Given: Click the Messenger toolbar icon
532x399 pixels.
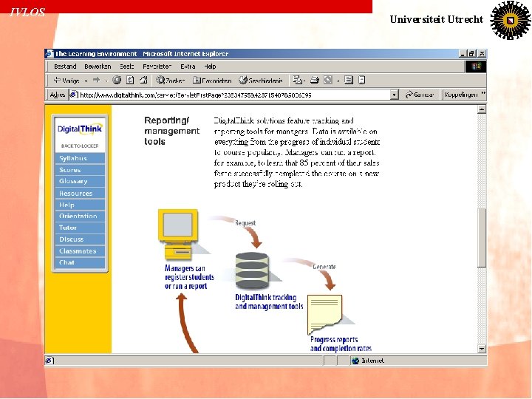Looking at the screenshot, I should (361, 80).
